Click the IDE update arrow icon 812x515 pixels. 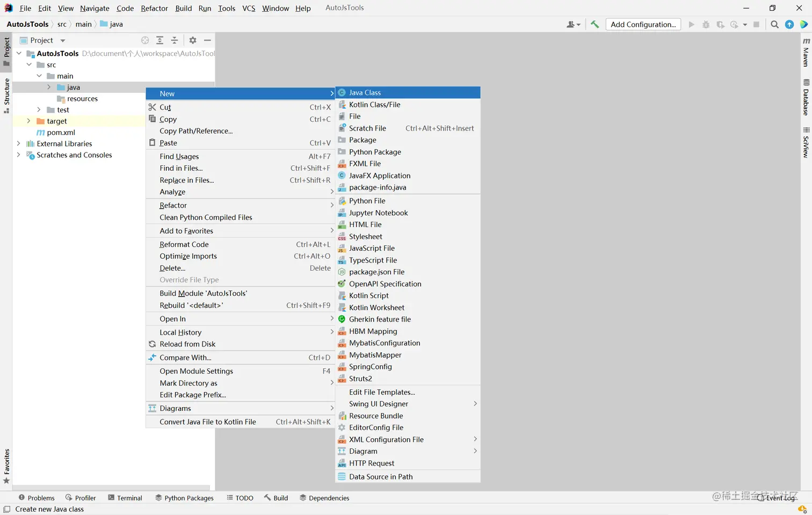coord(789,24)
